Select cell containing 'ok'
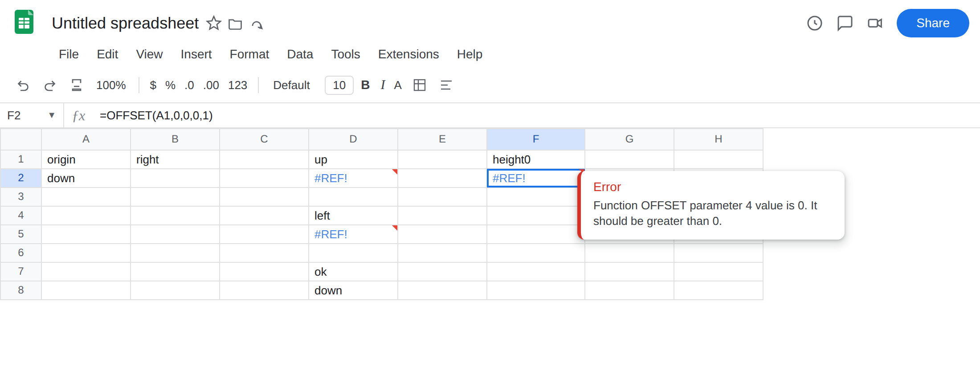Screen dimensions: 980x383 (353, 272)
